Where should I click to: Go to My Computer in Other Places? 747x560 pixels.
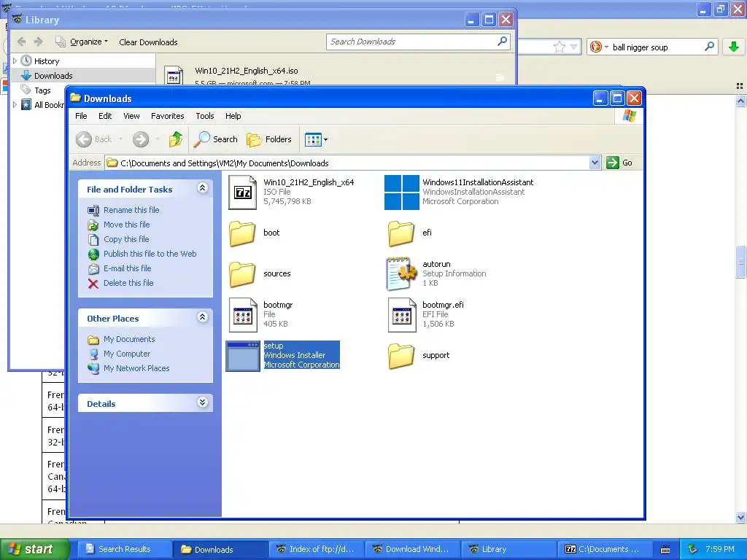click(127, 354)
